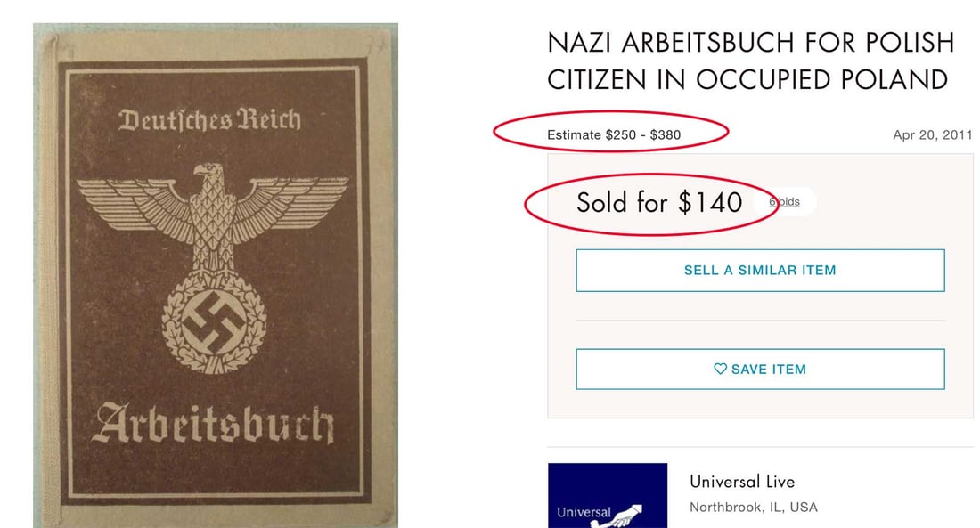
Task: Click the Northbrook, IL, USA location text
Action: point(755,506)
